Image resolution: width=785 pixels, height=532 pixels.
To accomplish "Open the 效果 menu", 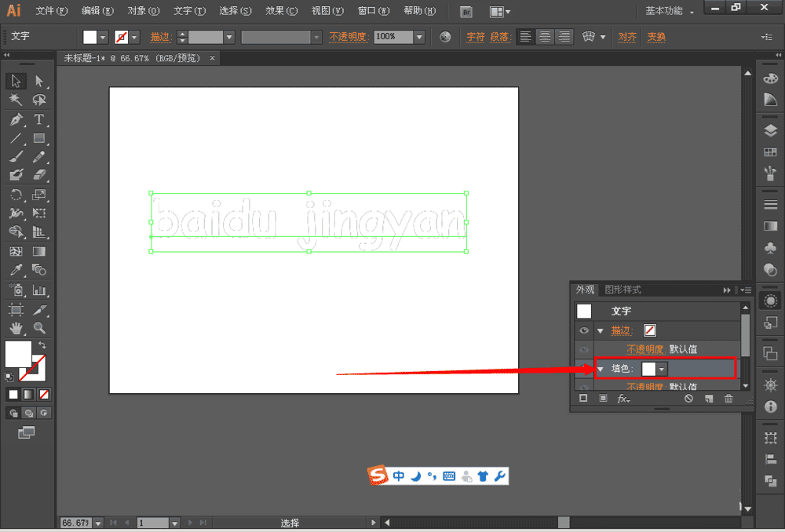I will tap(281, 11).
